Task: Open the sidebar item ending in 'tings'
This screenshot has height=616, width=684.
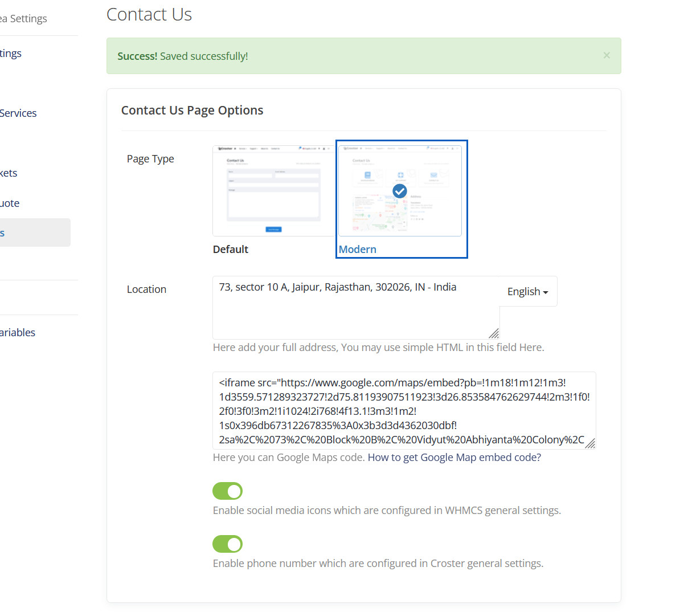Action: click(11, 53)
